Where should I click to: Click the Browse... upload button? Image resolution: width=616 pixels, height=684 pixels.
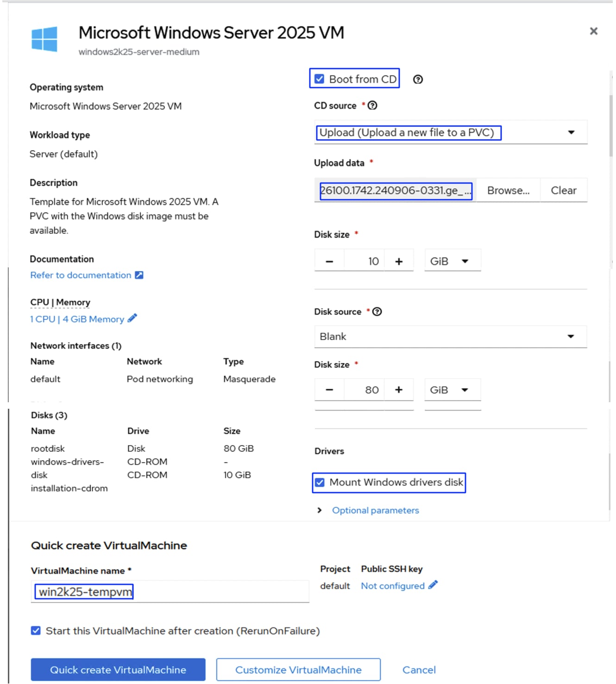pyautogui.click(x=508, y=190)
